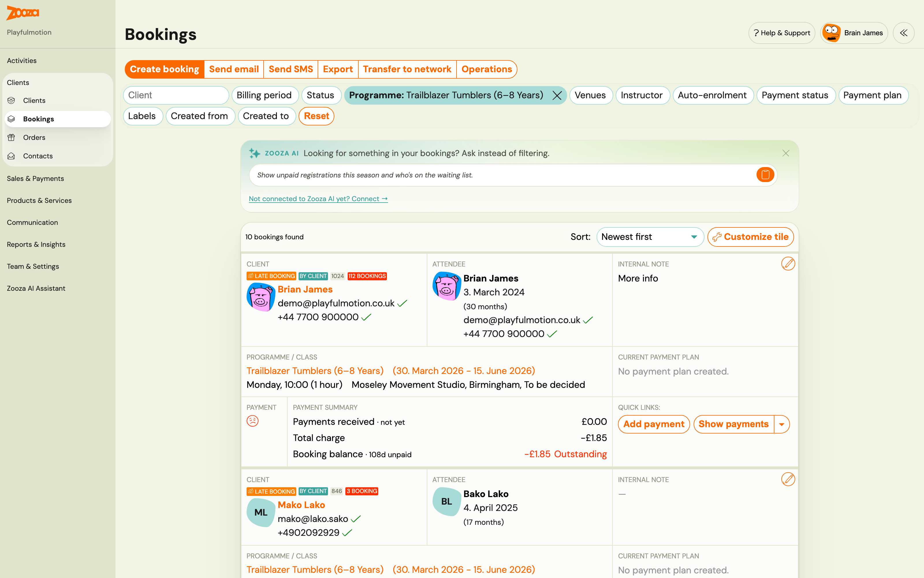Click Late Booking badge on Mako Lako
The image size is (924, 578).
pyautogui.click(x=271, y=491)
